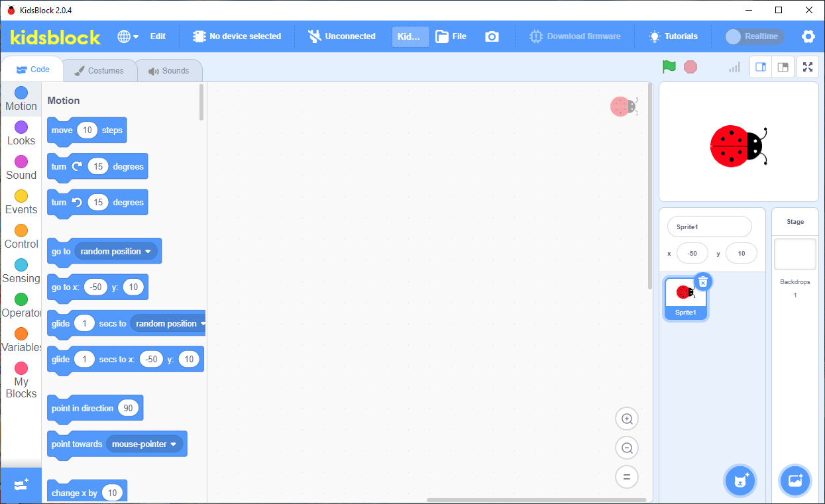This screenshot has height=504, width=825.
Task: Open Tutorials
Action: coord(673,36)
